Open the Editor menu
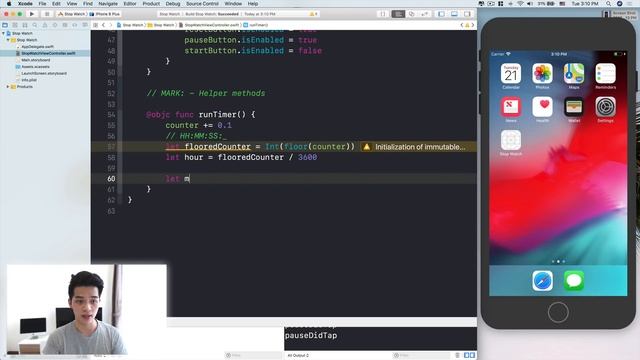Screen dimensions: 640x360 pyautogui.click(x=130, y=4)
